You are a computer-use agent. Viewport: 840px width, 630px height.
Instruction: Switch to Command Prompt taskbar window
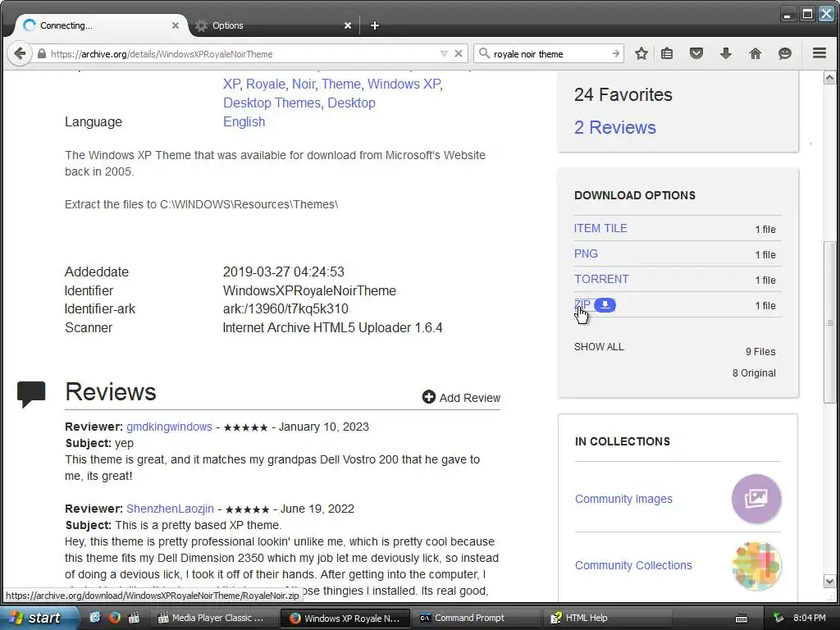(476, 618)
